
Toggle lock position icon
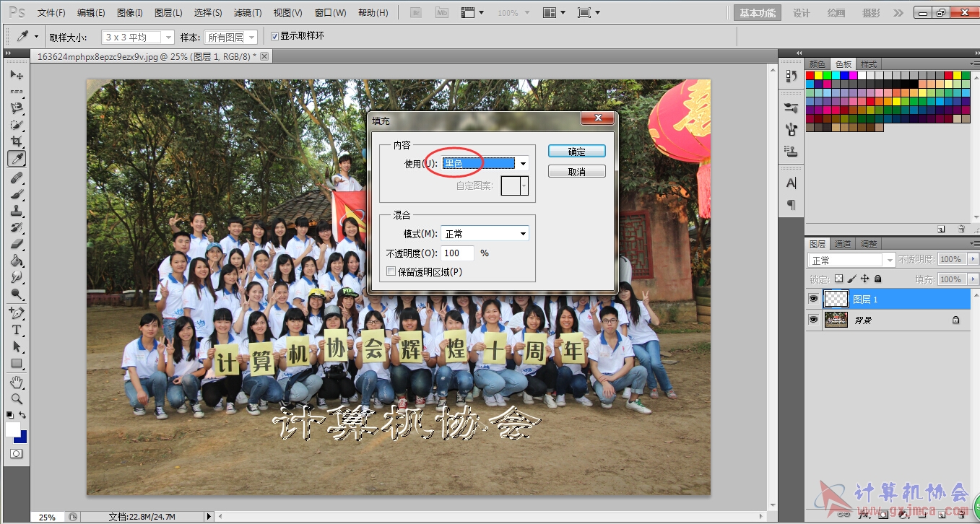tap(865, 279)
